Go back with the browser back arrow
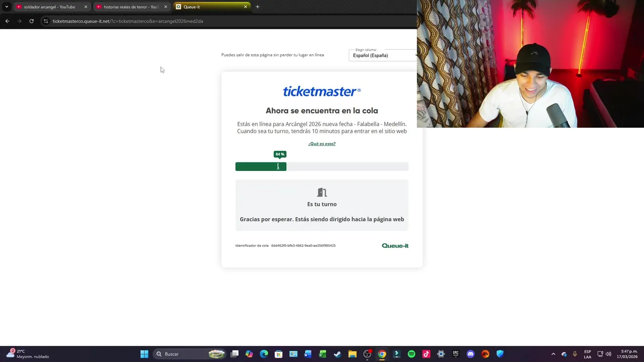This screenshot has height=362, width=644. point(7,21)
